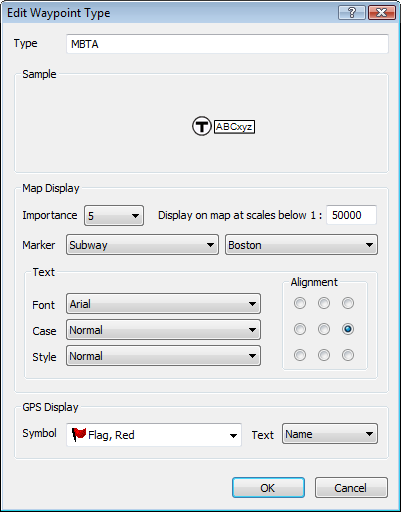Open the marker variant dropdown set to Boston

click(301, 245)
